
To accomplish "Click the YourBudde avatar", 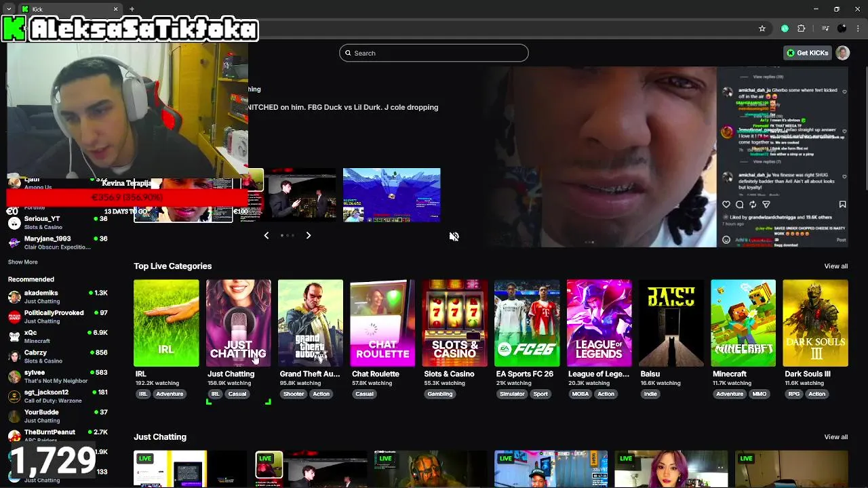I will tap(14, 416).
